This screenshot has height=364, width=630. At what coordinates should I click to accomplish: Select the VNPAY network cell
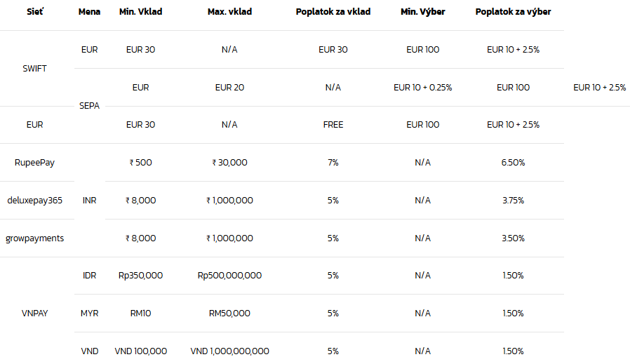click(34, 314)
